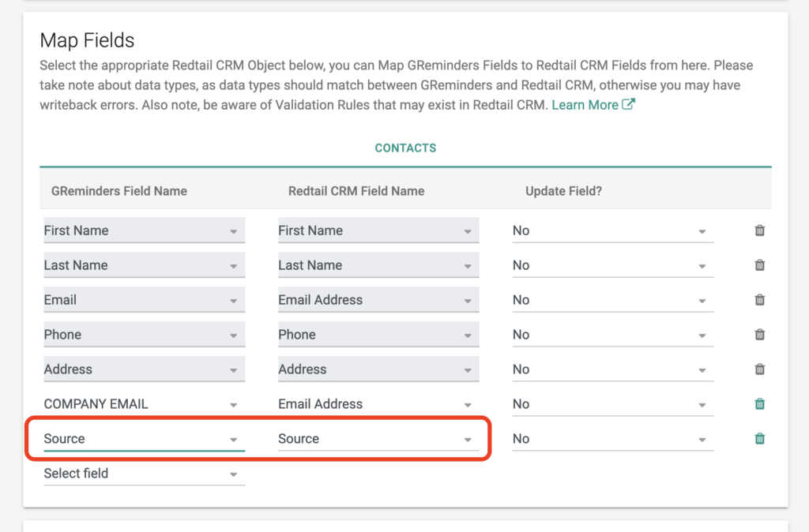Open Redtail Source field dropdown
Screen dimensions: 809x532
378,439
